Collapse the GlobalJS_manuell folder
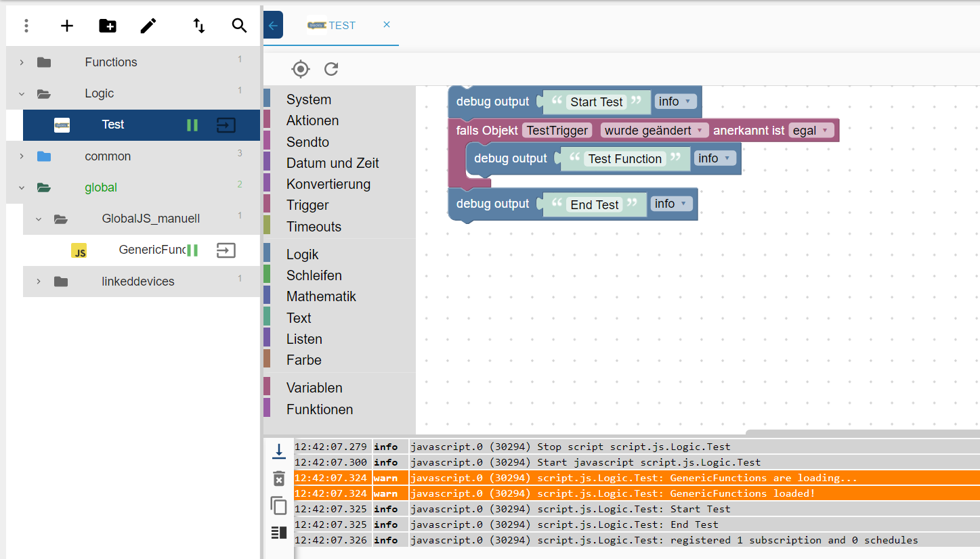This screenshot has width=980, height=559. [39, 219]
